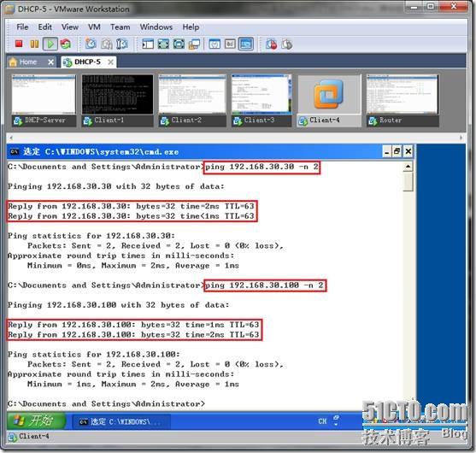
Task: Click the cmd window scroll up arrow
Action: (x=408, y=167)
